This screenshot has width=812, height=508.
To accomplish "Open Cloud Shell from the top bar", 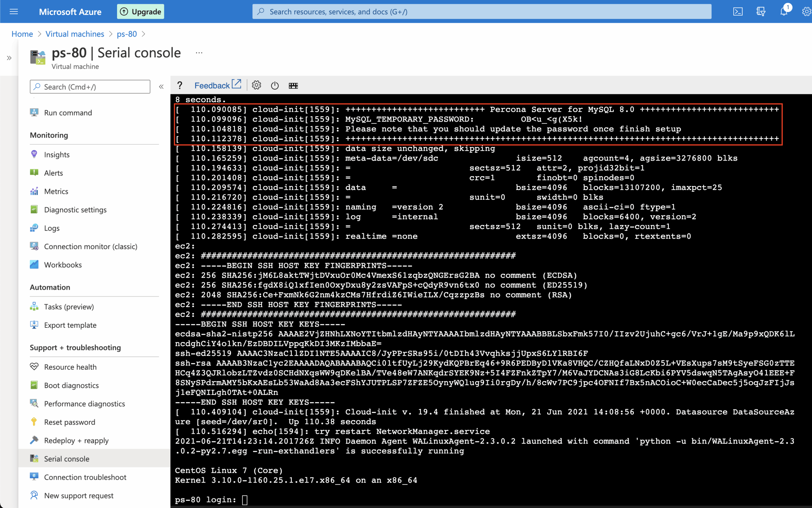I will tap(738, 12).
